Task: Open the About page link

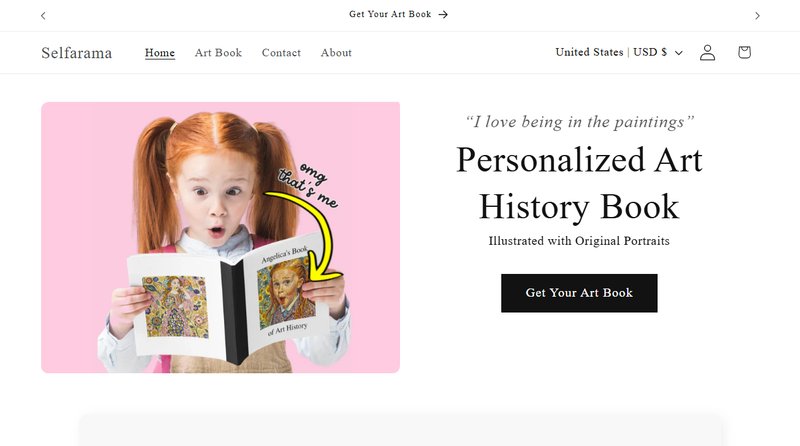Action: (336, 53)
